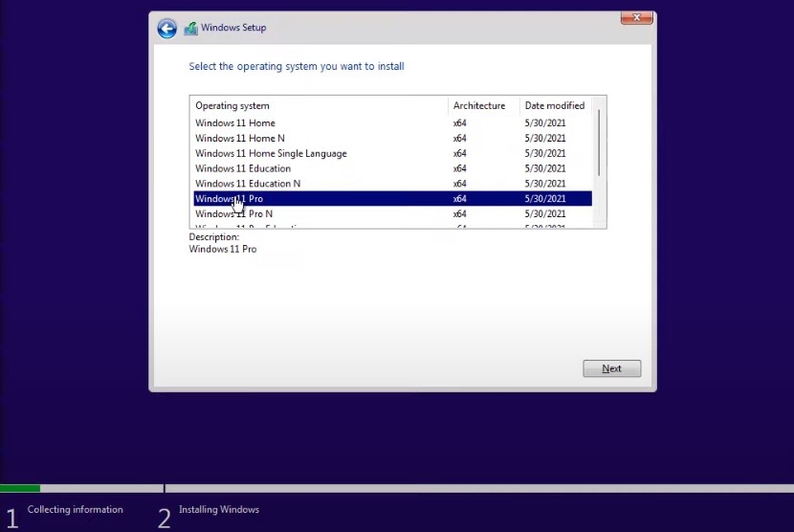Click the partially visible row below Pro N

pyautogui.click(x=249, y=227)
